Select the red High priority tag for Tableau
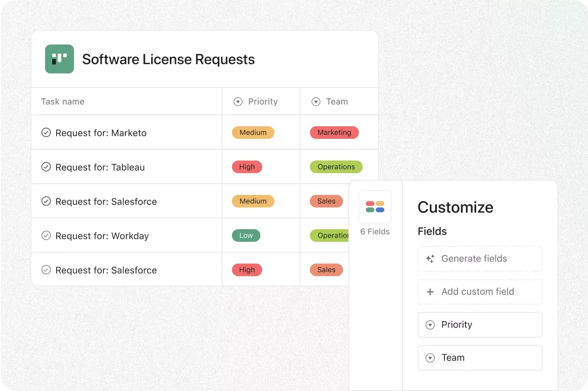Image resolution: width=588 pixels, height=391 pixels. coord(247,167)
